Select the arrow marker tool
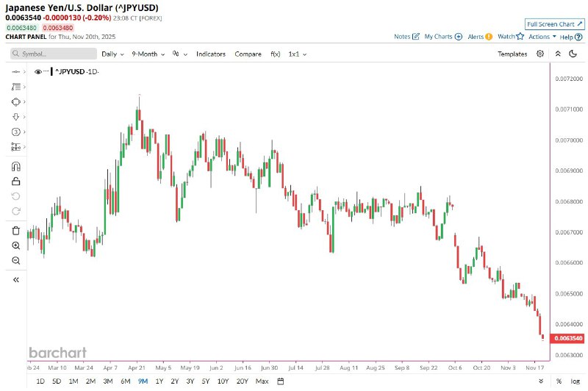 pos(15,117)
